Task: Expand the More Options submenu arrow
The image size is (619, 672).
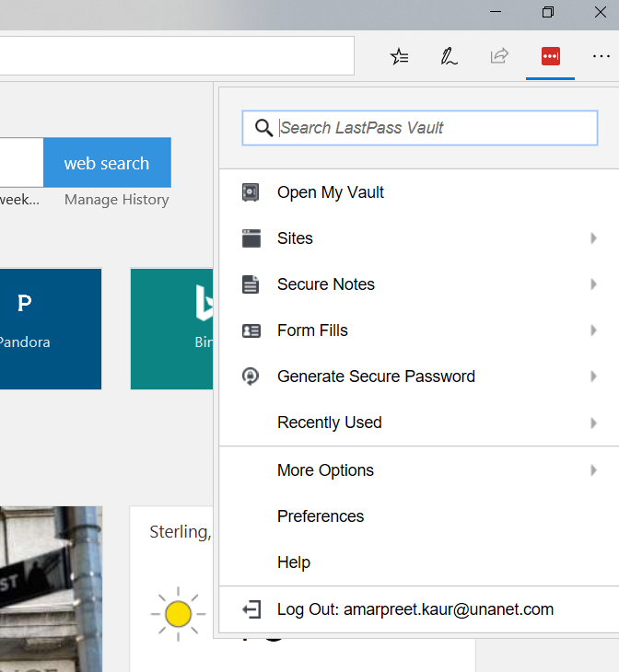Action: [x=593, y=470]
